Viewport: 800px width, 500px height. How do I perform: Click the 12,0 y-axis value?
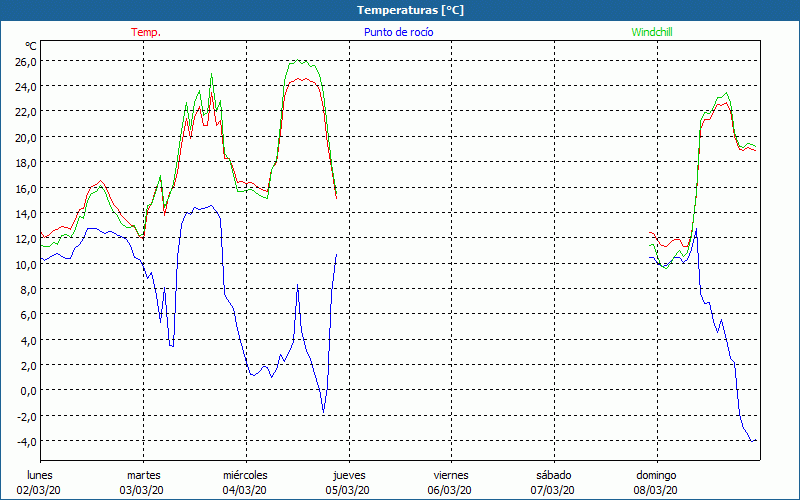[26, 239]
